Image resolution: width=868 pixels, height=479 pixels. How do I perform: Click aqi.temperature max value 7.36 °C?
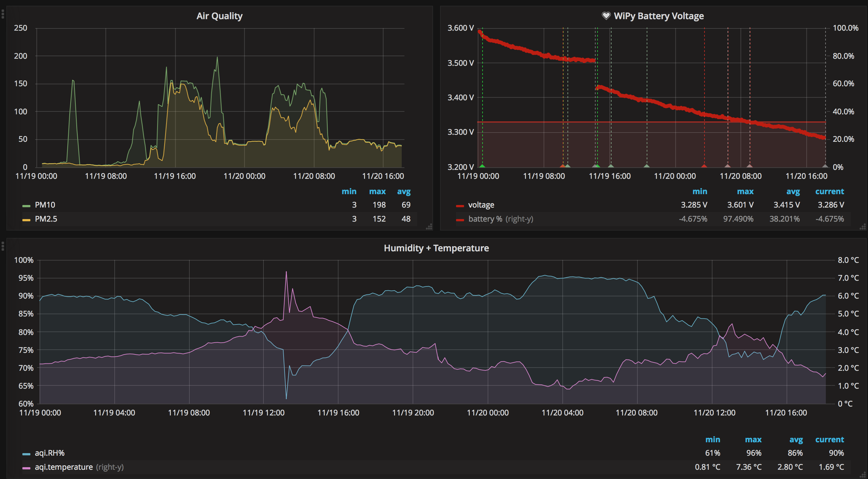tap(749, 467)
